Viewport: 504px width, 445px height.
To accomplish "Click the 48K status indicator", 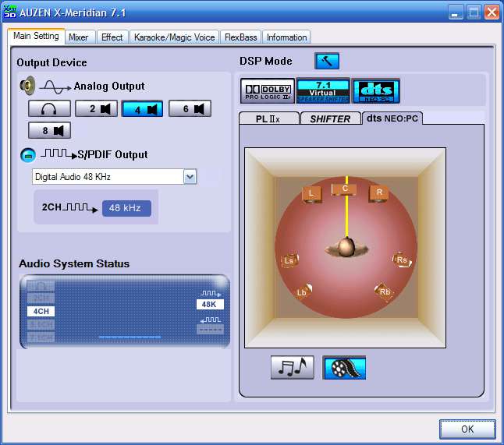I will 210,304.
